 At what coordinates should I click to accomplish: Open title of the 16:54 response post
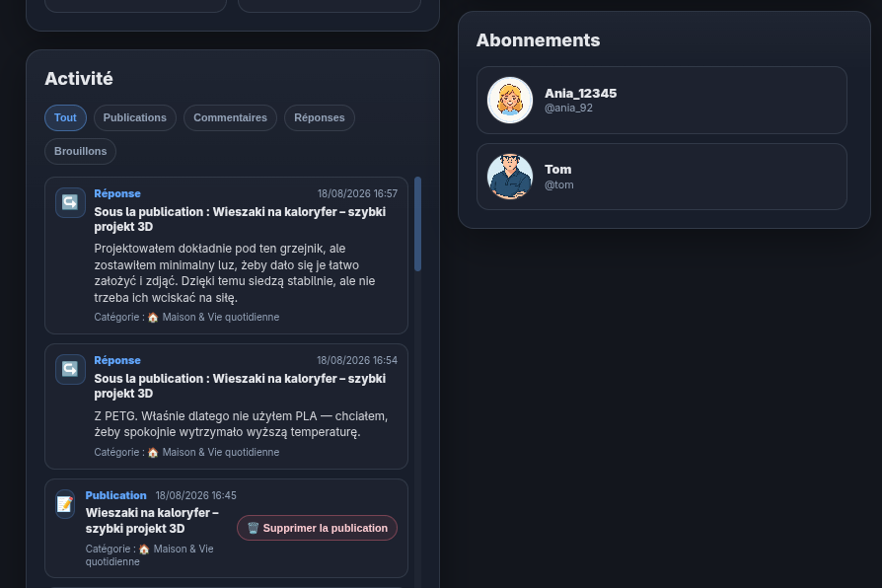coord(240,386)
